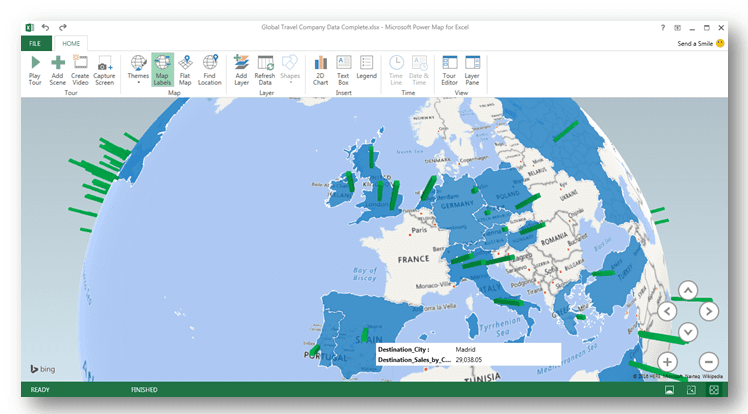
Task: Insert a Text Box
Action: tap(343, 71)
